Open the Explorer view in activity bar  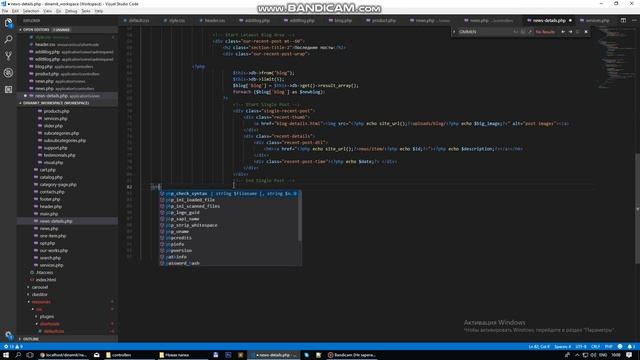click(8, 23)
